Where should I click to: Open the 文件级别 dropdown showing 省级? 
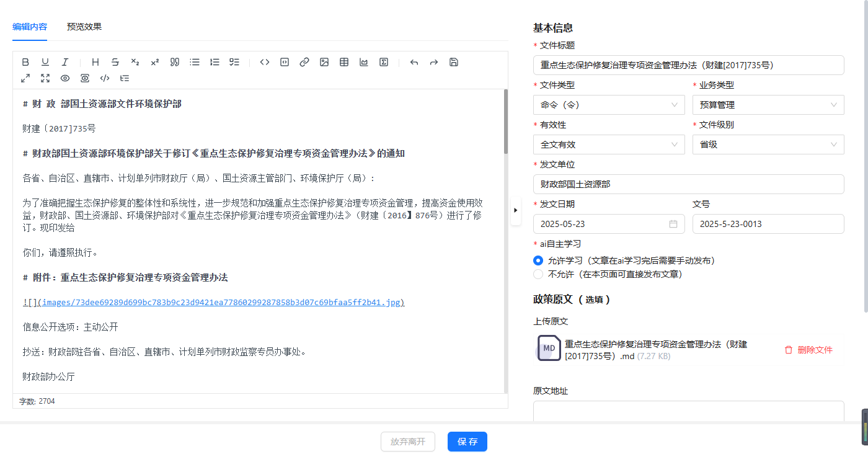click(768, 145)
